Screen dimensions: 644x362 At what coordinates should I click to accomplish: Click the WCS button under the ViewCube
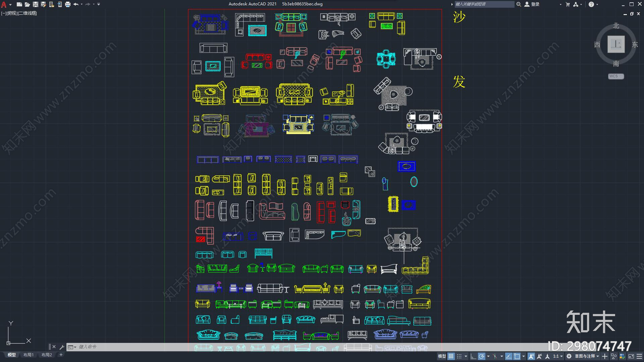615,76
